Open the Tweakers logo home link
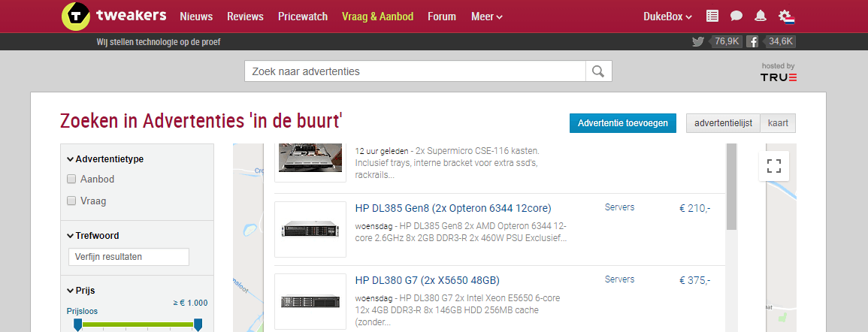868x332 pixels. pos(113,16)
